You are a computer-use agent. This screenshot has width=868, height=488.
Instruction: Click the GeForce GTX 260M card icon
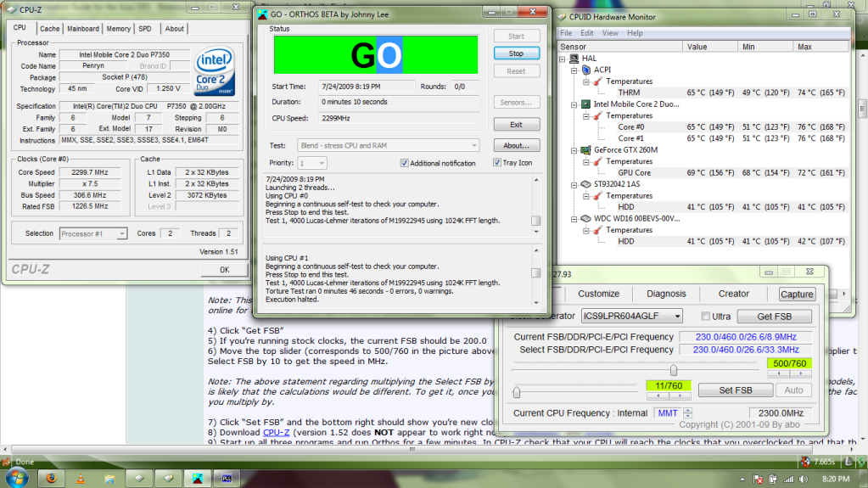point(586,149)
